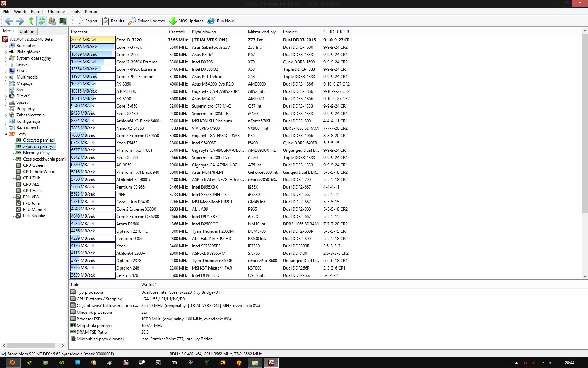Click the Results toolbar button
The width and height of the screenshot is (588, 368).
(x=113, y=21)
